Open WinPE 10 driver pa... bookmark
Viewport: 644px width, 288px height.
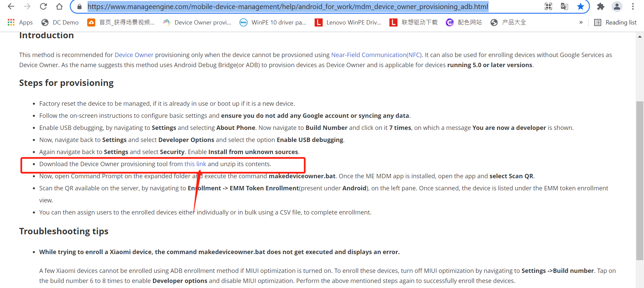point(273,22)
